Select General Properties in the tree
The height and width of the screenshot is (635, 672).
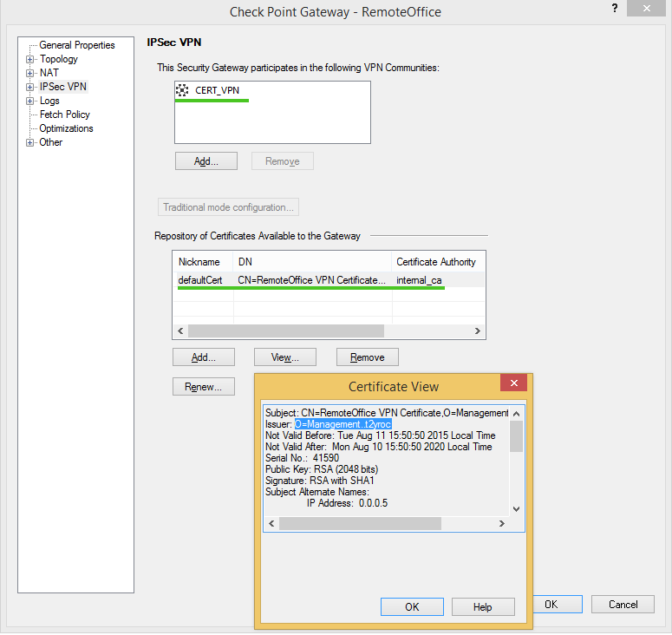pyautogui.click(x=76, y=45)
